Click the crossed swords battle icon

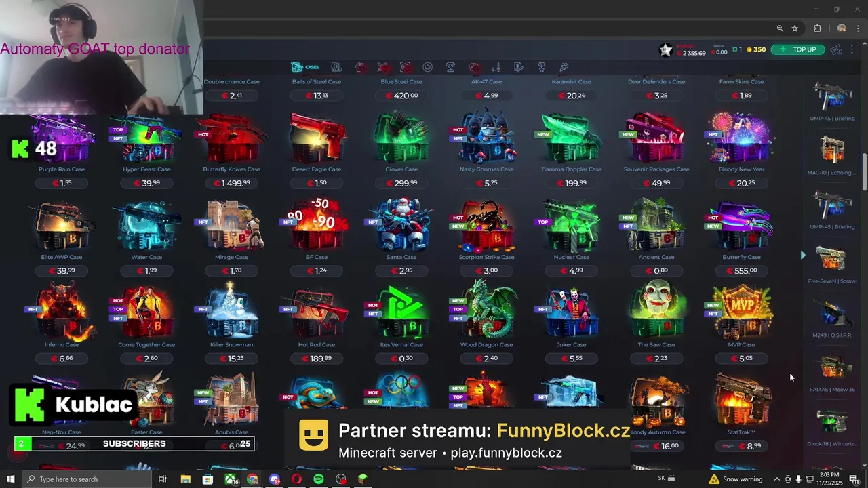pos(383,67)
